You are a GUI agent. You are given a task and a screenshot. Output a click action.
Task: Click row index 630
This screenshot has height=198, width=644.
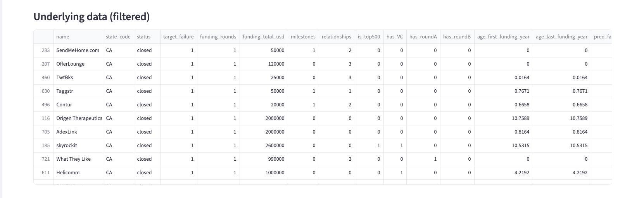[x=43, y=91]
